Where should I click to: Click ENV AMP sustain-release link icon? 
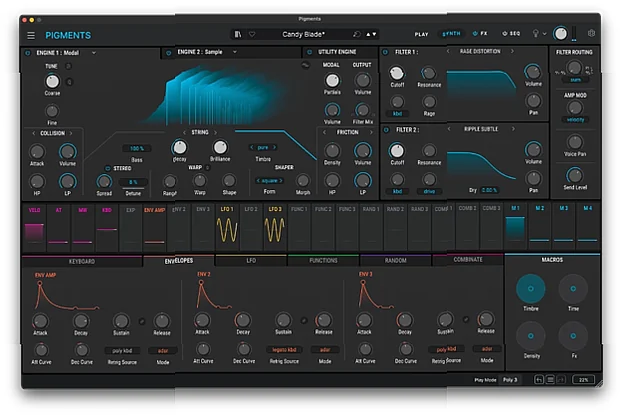[142, 321]
